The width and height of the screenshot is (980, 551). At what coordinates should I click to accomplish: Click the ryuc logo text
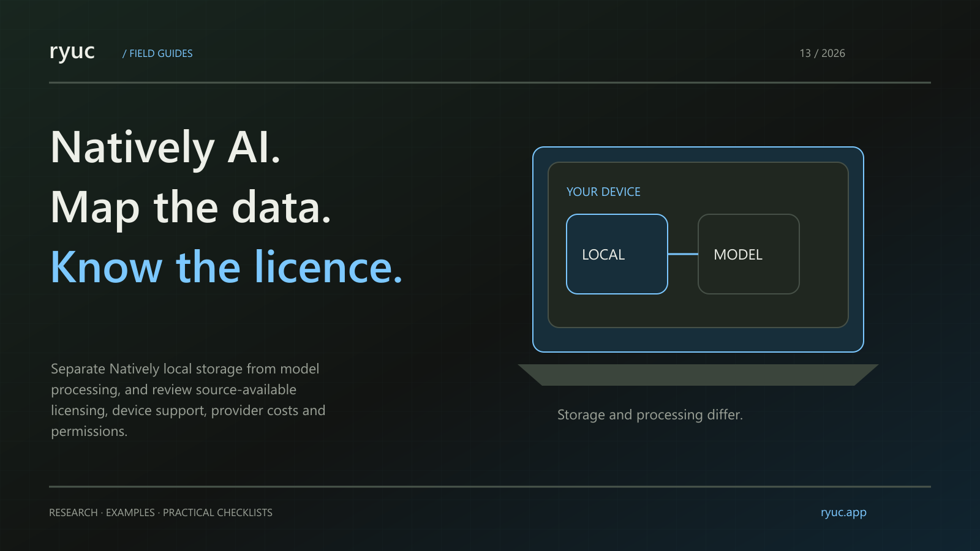[72, 52]
